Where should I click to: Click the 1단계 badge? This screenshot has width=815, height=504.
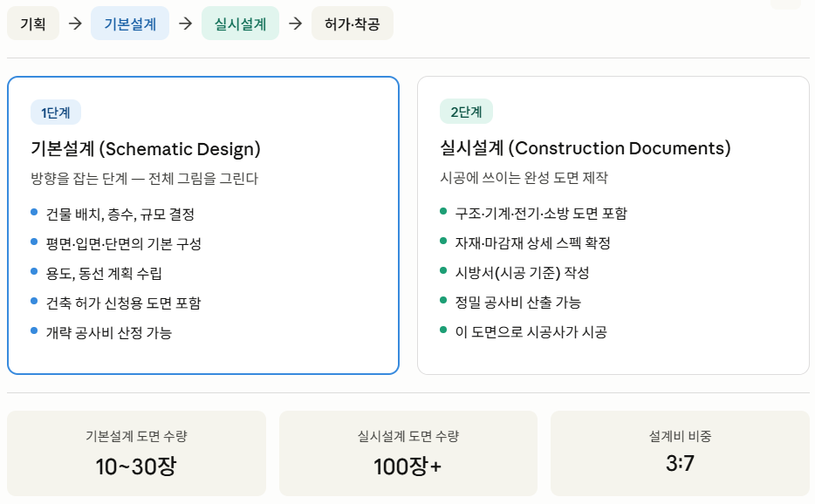coord(56,112)
